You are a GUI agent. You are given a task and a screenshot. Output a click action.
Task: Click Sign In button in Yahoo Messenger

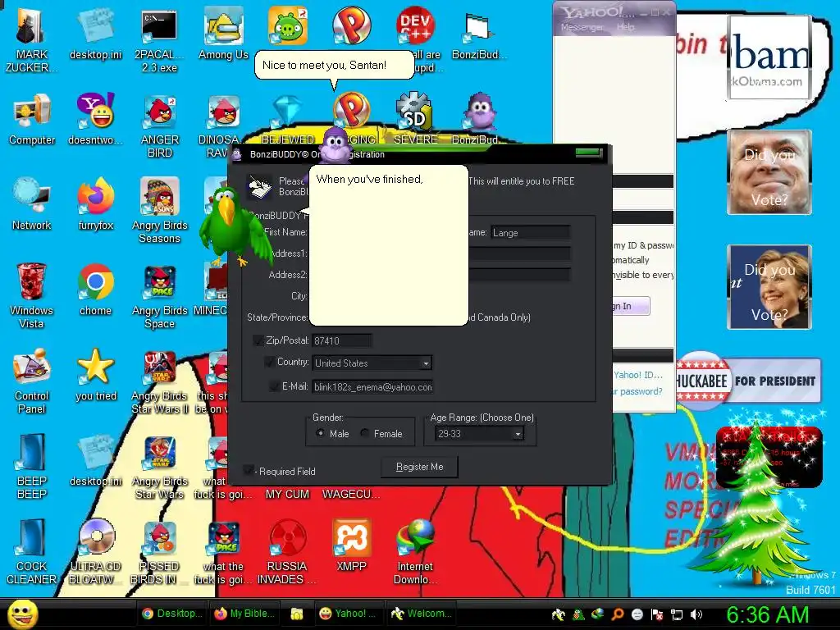(631, 306)
